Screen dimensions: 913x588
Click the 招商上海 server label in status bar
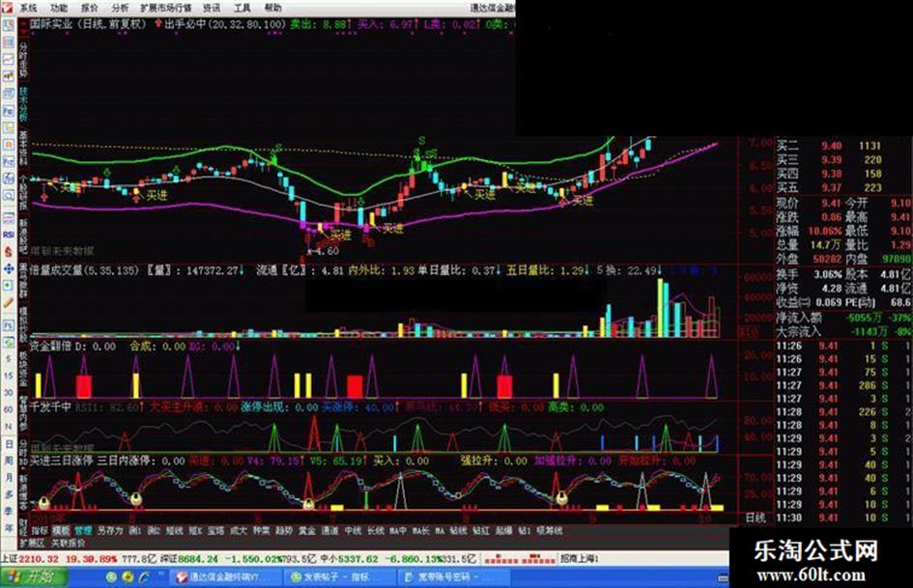(580, 559)
